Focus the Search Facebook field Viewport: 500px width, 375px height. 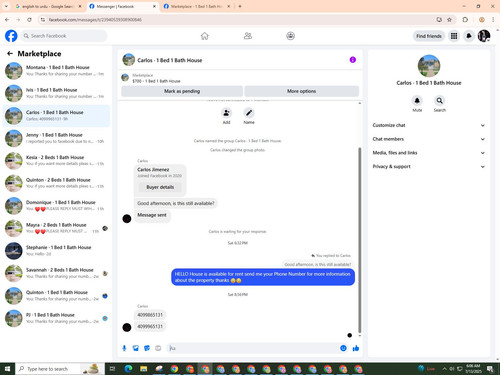[x=64, y=36]
